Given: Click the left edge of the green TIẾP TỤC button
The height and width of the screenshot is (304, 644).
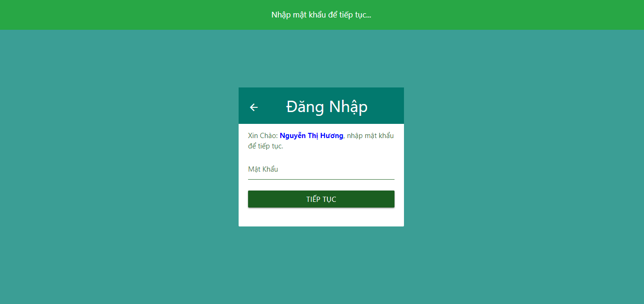Looking at the screenshot, I should (250, 199).
